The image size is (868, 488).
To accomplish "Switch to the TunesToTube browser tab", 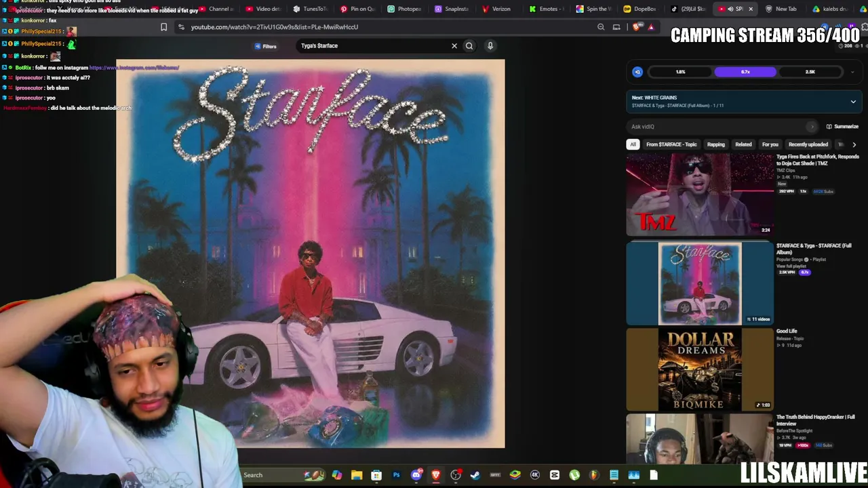I will click(x=311, y=9).
